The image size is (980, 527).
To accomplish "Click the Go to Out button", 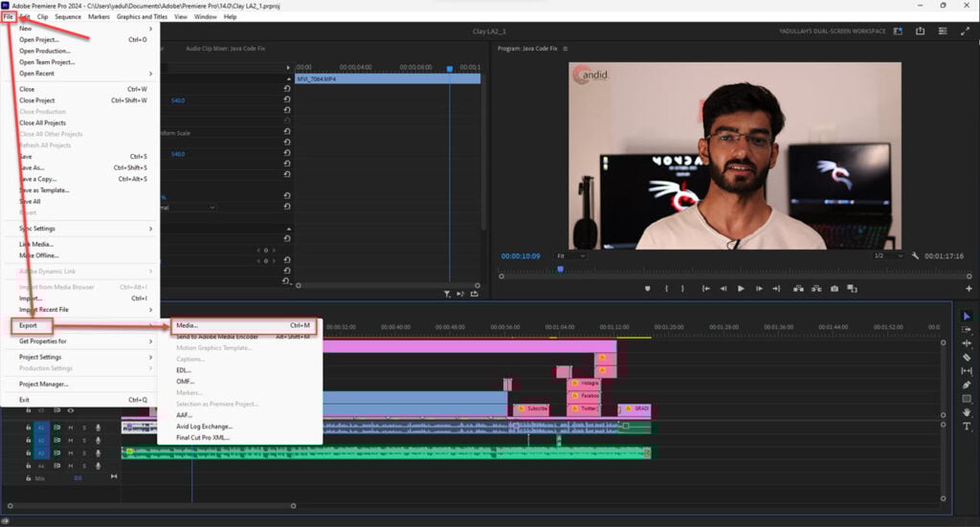I will pos(776,289).
